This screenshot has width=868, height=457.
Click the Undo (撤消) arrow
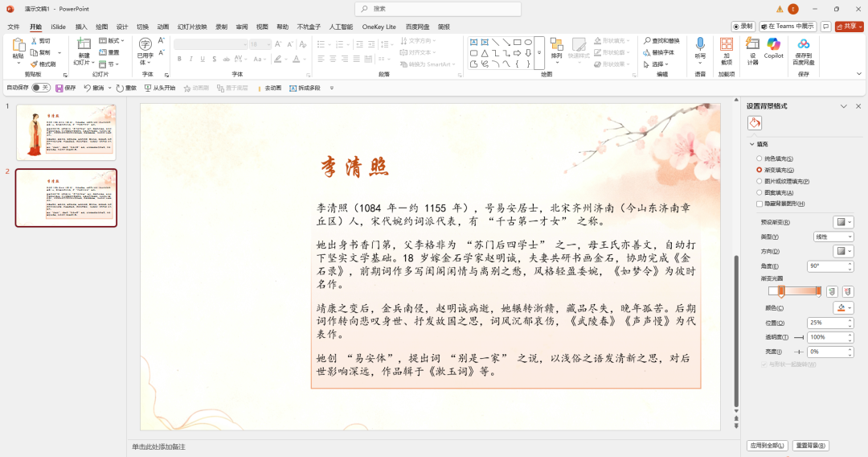tap(88, 88)
